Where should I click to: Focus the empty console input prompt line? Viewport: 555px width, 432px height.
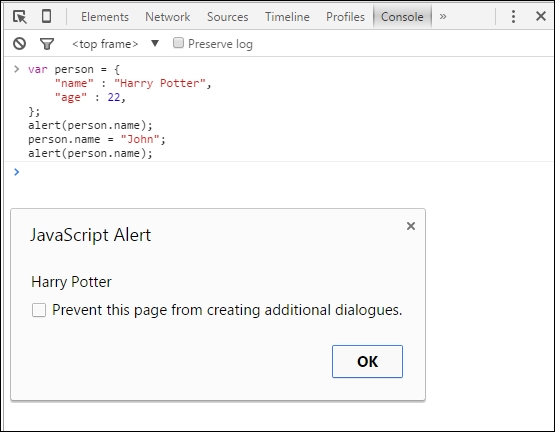279,172
